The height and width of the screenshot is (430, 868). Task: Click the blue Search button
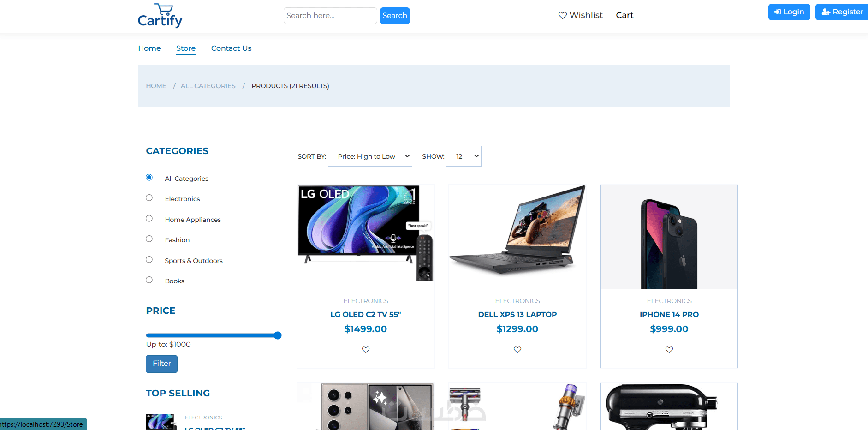[395, 16]
